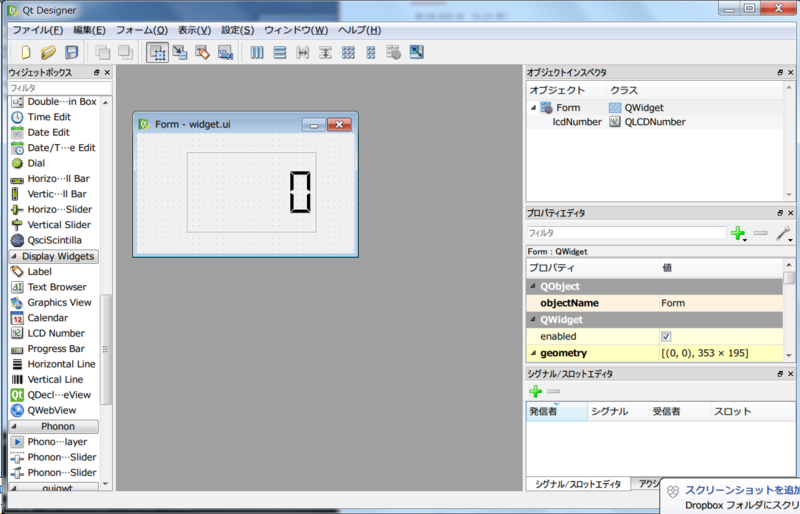Image resolution: width=800 pixels, height=514 pixels.
Task: Click the property list scrollbar down arrow
Action: (789, 355)
